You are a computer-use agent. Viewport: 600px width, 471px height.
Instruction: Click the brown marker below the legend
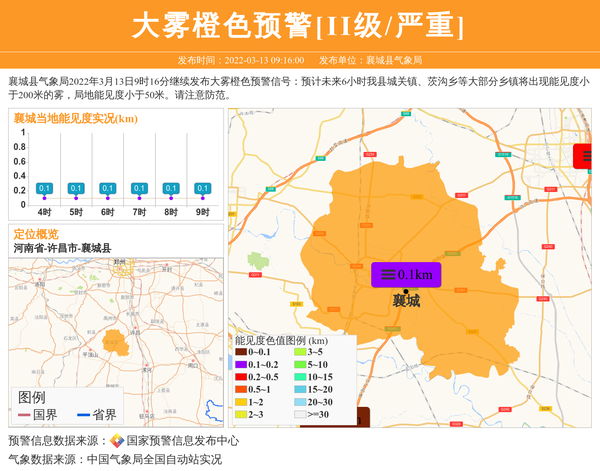[x=350, y=418]
